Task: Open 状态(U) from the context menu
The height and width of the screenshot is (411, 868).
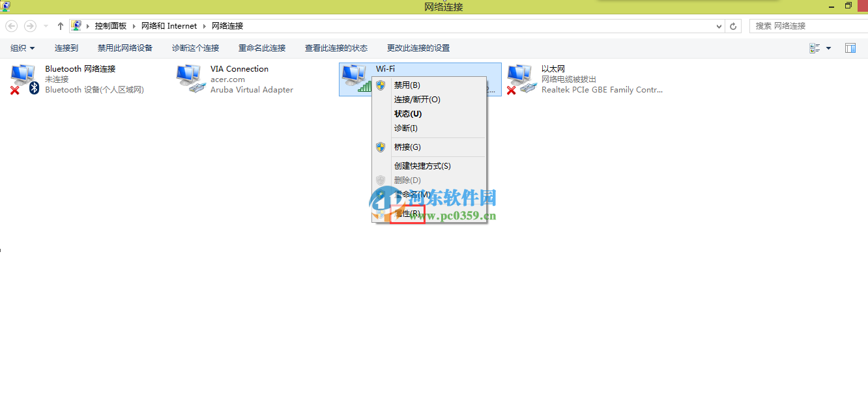Action: coord(407,113)
